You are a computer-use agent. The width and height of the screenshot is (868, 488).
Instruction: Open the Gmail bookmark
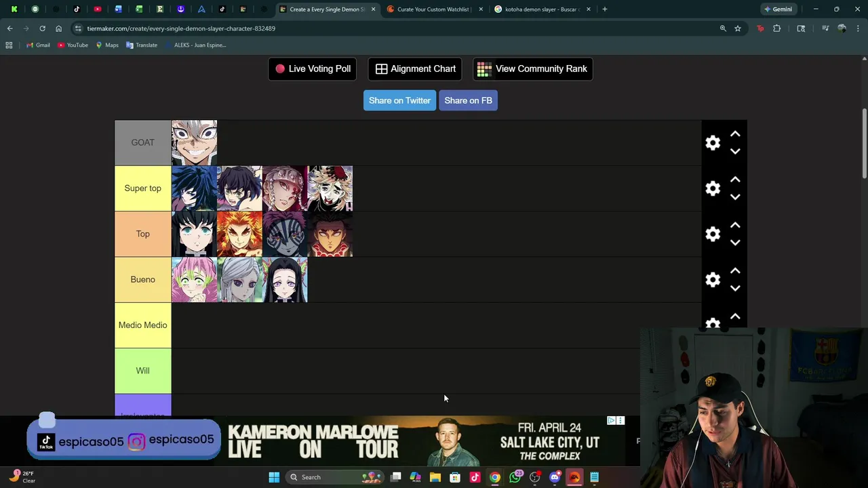pyautogui.click(x=38, y=45)
